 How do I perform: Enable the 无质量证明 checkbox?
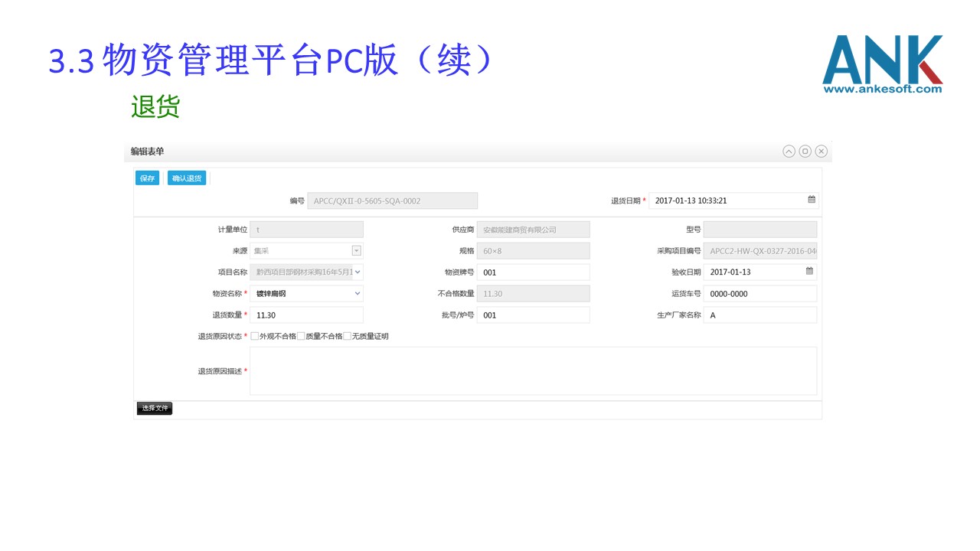coord(348,336)
